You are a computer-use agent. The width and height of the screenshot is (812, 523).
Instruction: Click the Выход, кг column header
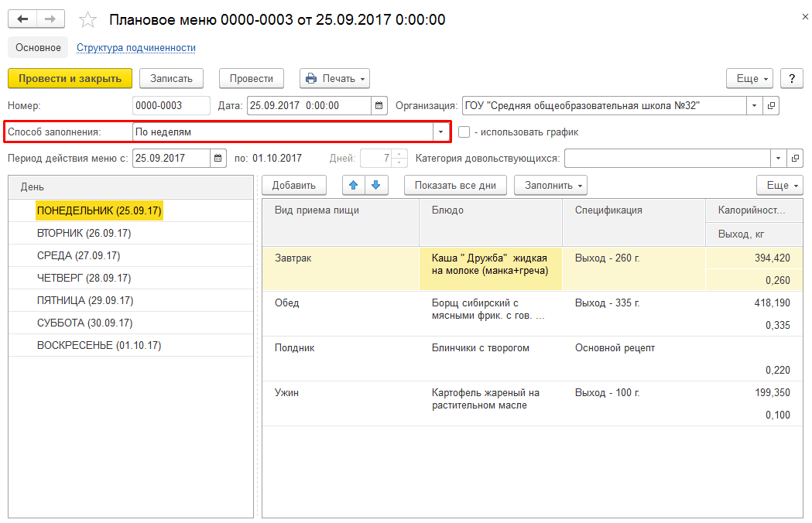coord(754,234)
